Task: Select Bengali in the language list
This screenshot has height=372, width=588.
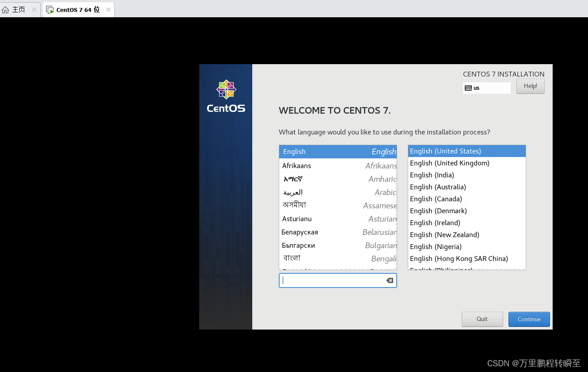Action: point(338,259)
